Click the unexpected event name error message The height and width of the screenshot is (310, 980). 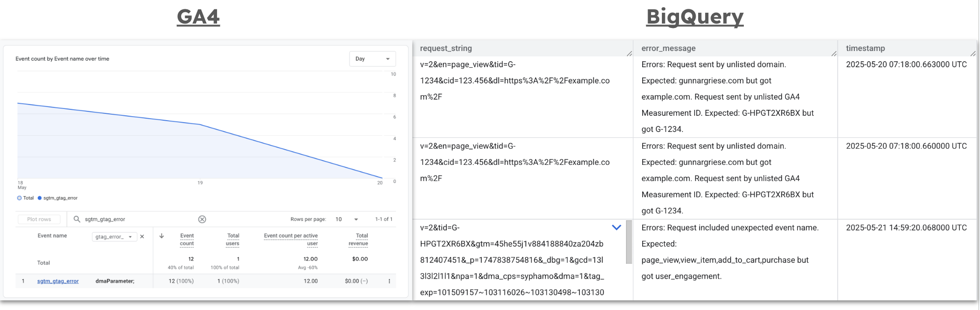point(730,252)
